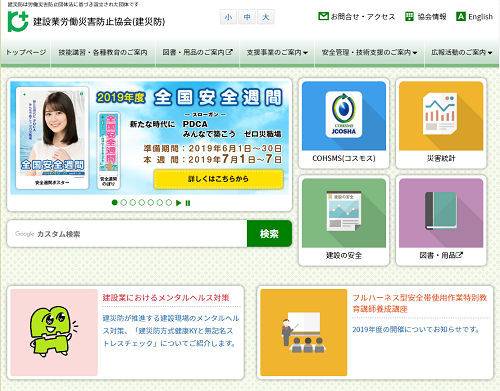This screenshot has height=391, width=500.
Task: Click the COHSMS(コスモス) label text
Action: pyautogui.click(x=344, y=158)
